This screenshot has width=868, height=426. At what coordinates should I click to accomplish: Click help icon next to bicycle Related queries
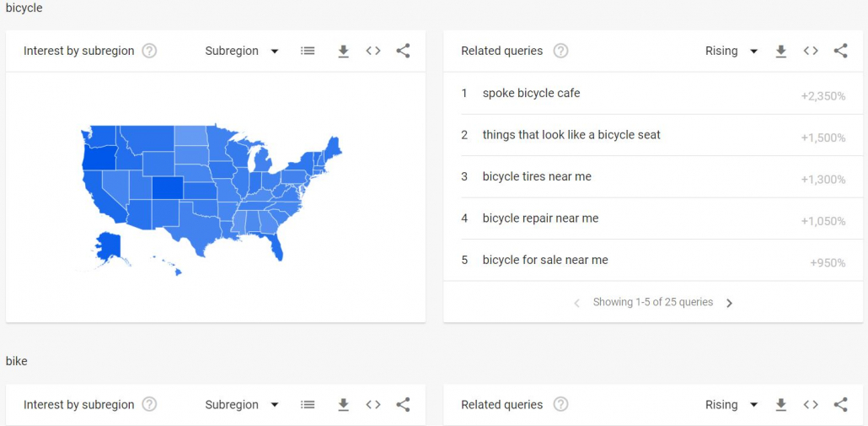(x=560, y=51)
